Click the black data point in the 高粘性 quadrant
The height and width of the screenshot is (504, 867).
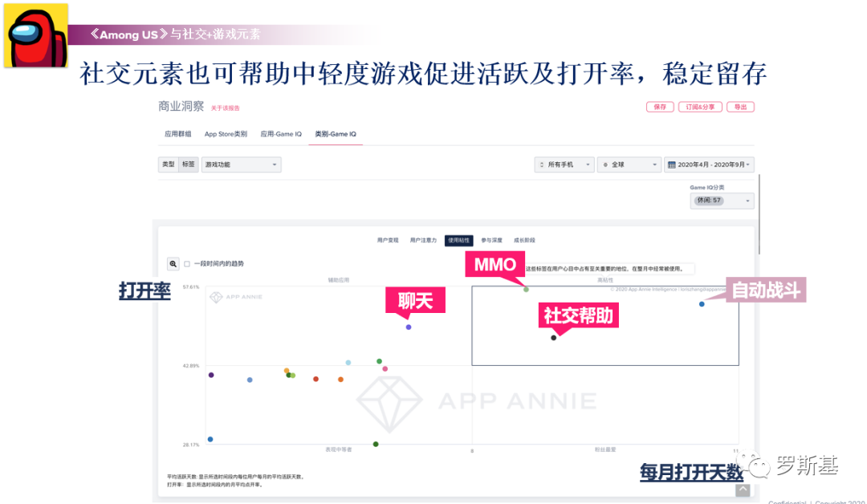pyautogui.click(x=553, y=338)
